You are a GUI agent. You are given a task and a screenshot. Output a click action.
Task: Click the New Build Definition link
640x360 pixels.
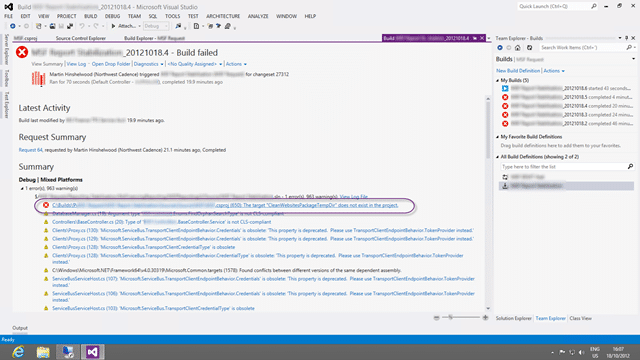(x=518, y=71)
